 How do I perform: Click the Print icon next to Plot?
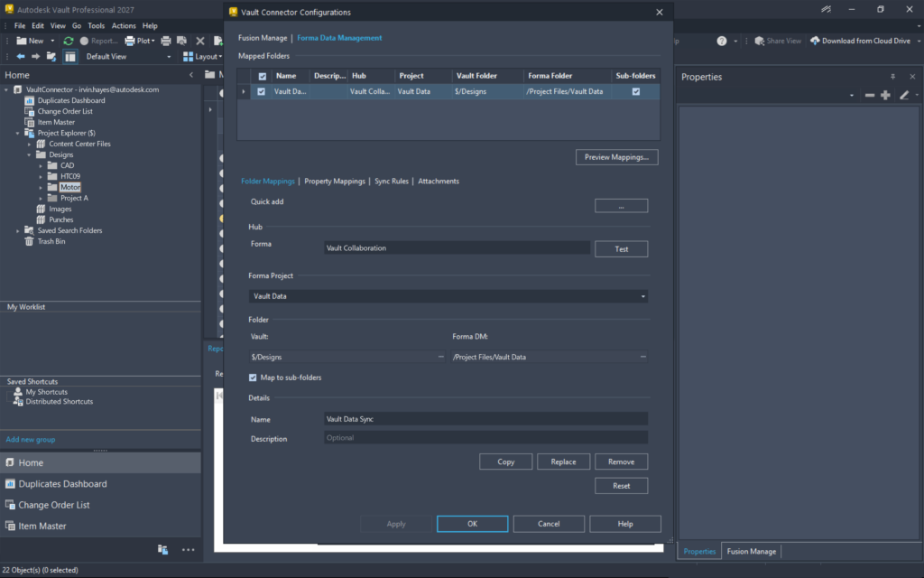coord(166,41)
